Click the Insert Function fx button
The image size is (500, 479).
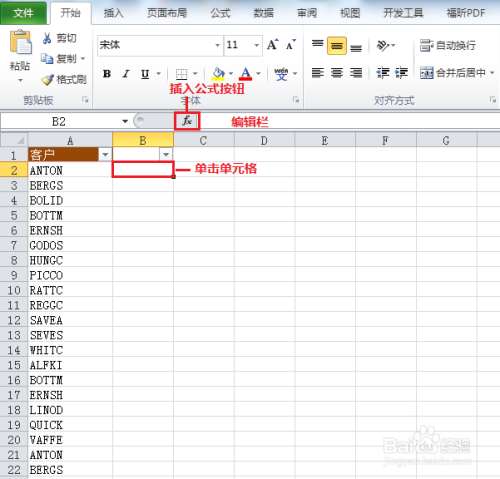(x=187, y=121)
